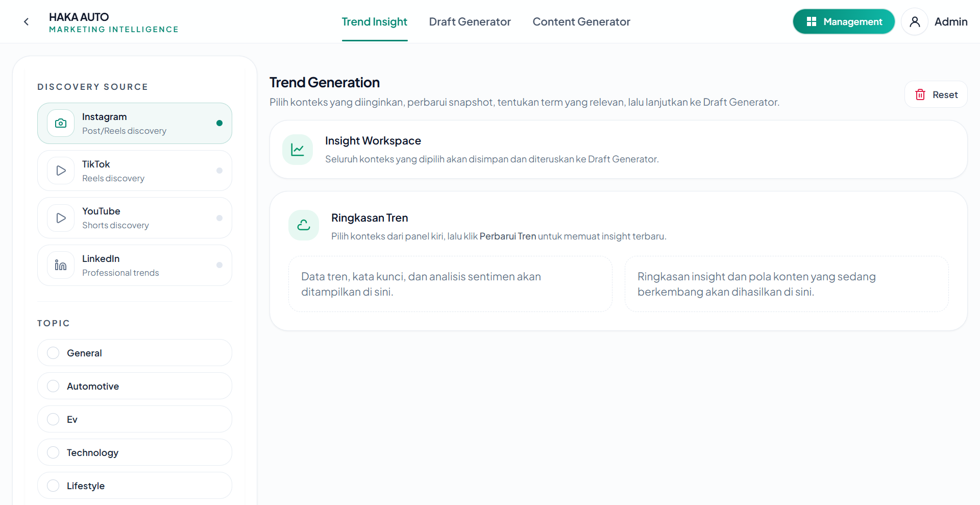Click the back arrow icon
980x505 pixels.
click(26, 21)
